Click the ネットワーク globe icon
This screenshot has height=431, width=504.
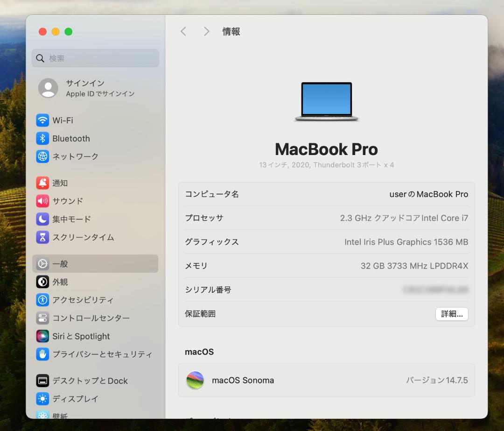coord(42,156)
